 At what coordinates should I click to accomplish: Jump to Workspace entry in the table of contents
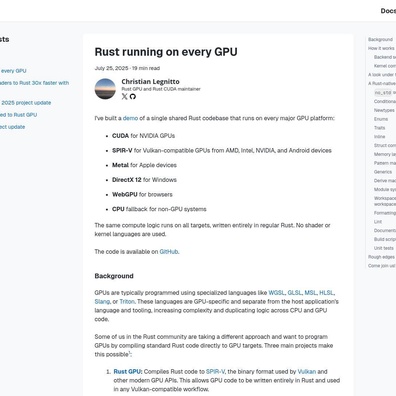[385, 201]
